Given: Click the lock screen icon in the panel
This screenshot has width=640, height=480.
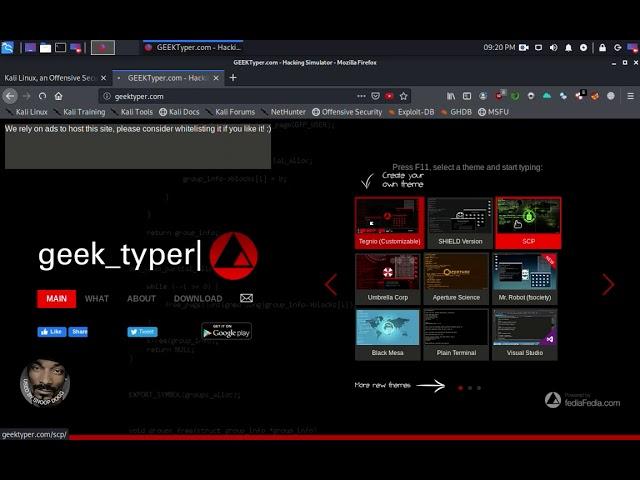Looking at the screenshot, I should (x=602, y=48).
